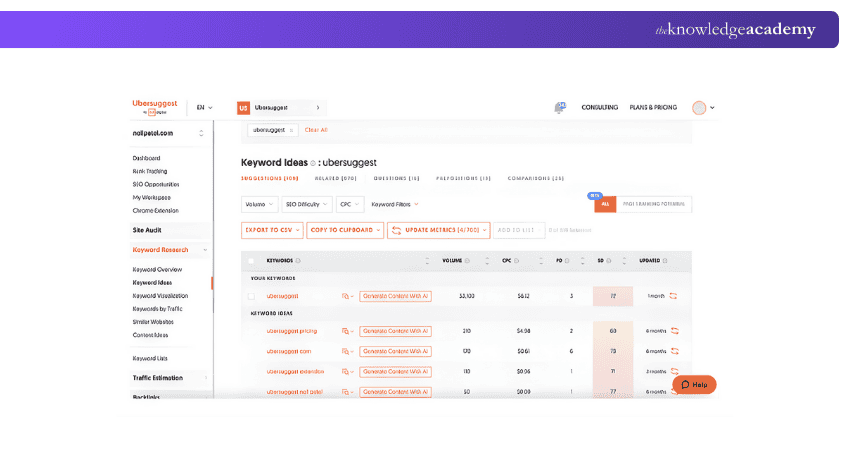Open search icon beside ubersuggest keyword
This screenshot has width=850, height=450.
tap(347, 296)
